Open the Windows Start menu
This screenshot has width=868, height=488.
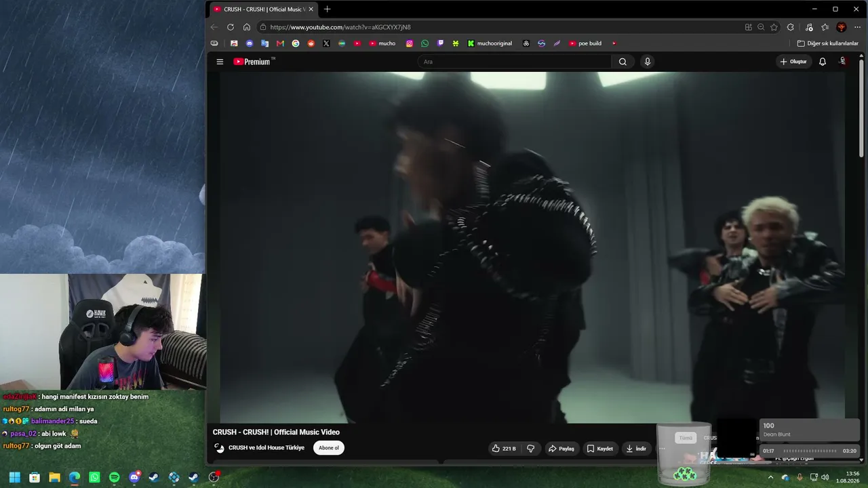tap(14, 477)
